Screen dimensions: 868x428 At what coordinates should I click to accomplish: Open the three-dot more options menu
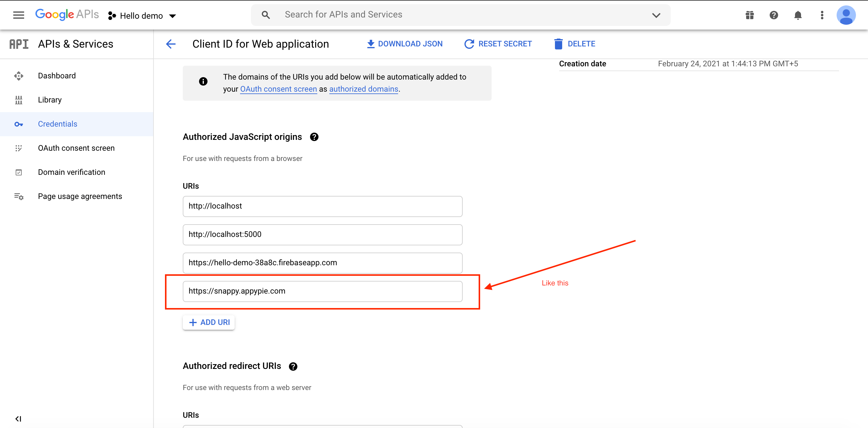pyautogui.click(x=822, y=15)
